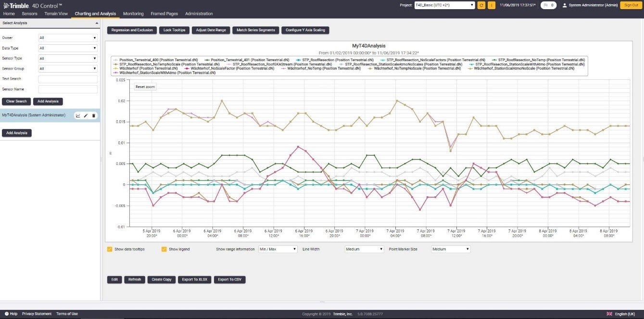The height and width of the screenshot is (319, 644).
Task: Toggle the Show data tooltips checkbox
Action: (x=110, y=249)
